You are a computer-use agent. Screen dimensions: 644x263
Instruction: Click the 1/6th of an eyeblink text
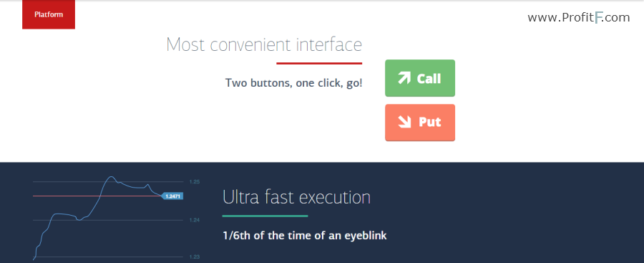304,236
